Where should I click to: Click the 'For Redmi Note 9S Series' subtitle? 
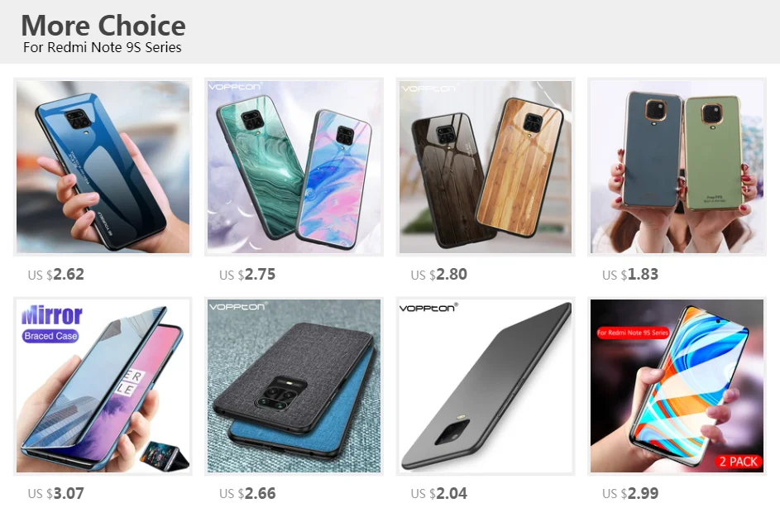102,47
